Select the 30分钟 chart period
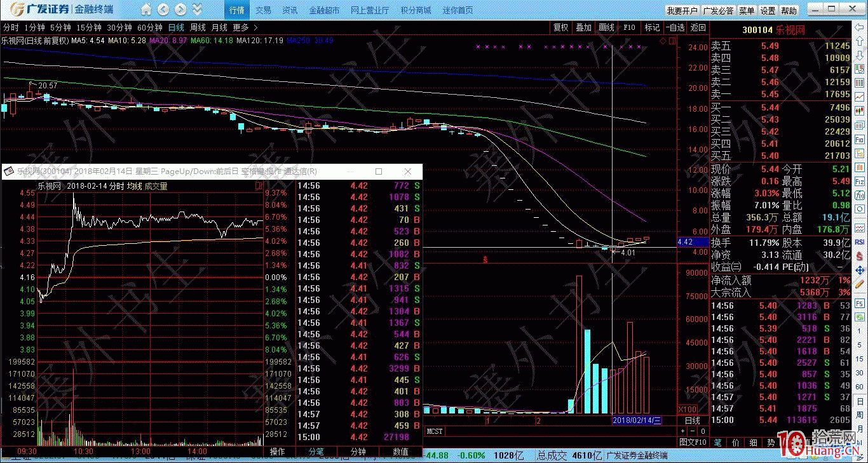Screen dimensions: 868x463 (x=119, y=28)
